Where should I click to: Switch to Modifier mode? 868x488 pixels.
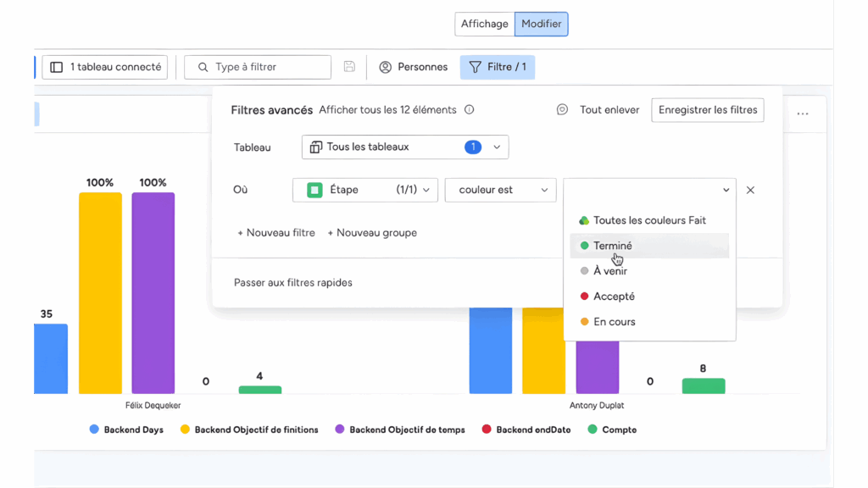542,24
